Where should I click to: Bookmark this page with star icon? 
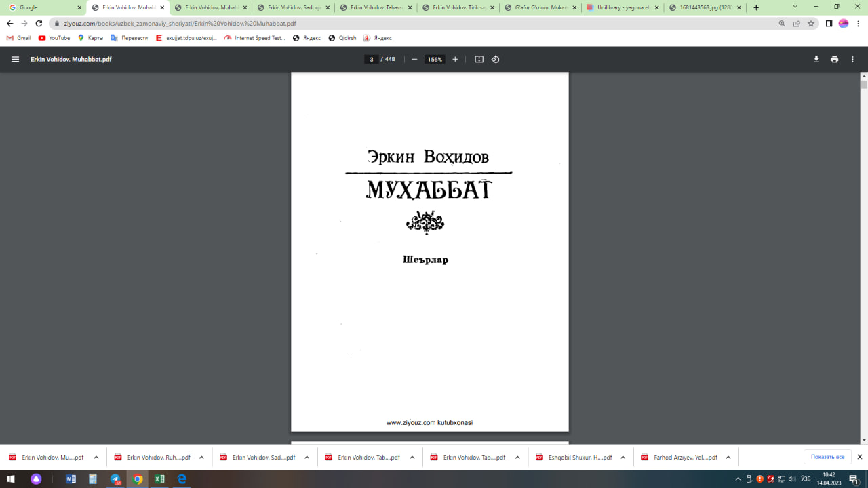[x=811, y=23]
